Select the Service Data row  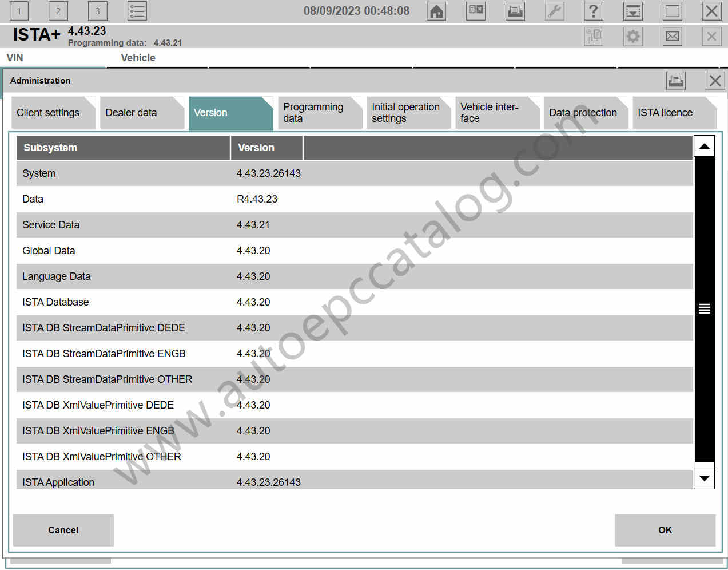pos(355,225)
